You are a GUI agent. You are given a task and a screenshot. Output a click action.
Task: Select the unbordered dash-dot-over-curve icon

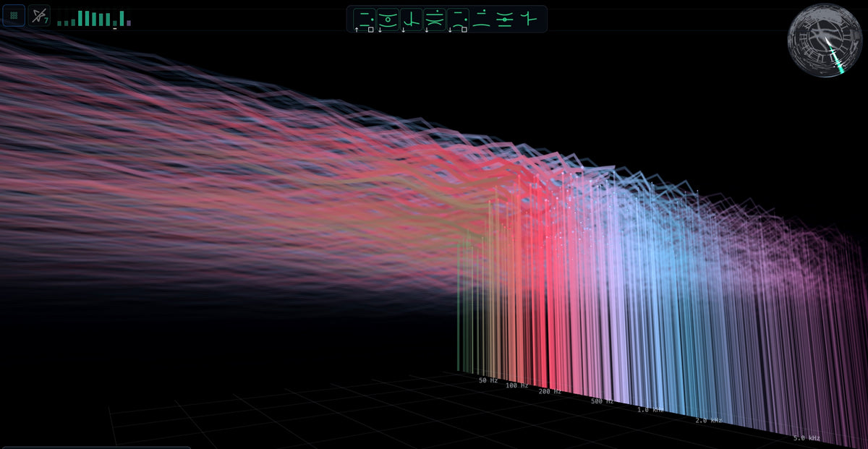coord(482,19)
